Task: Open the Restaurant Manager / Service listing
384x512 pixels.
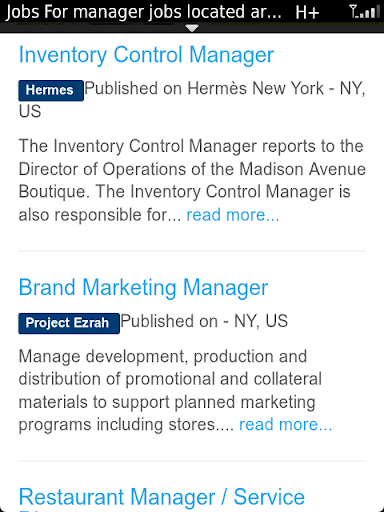Action: (x=162, y=497)
